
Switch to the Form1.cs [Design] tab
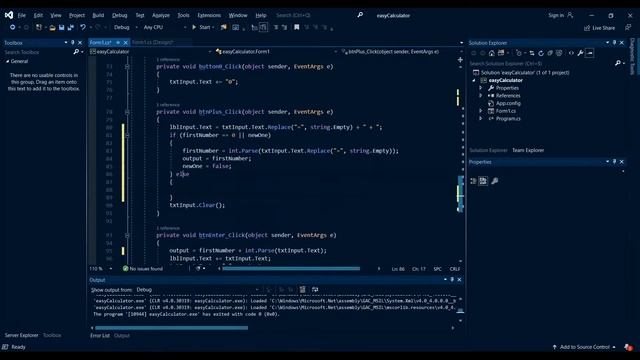pos(153,42)
